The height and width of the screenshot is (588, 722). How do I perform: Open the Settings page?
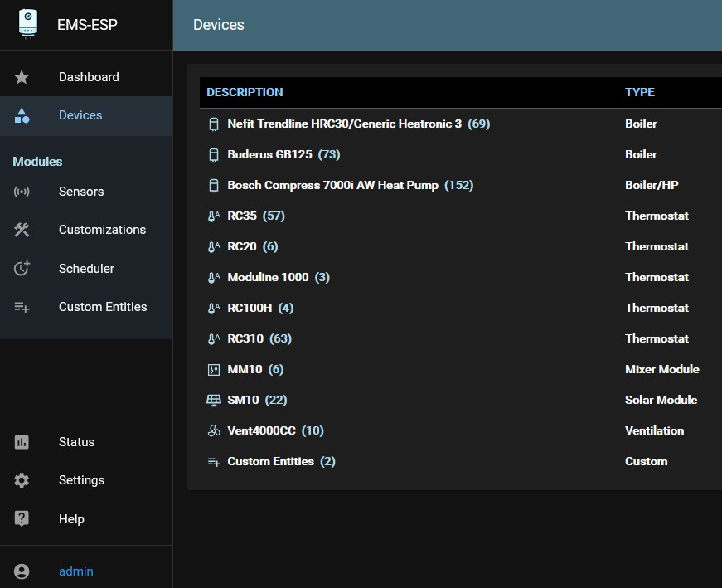[x=86, y=480]
